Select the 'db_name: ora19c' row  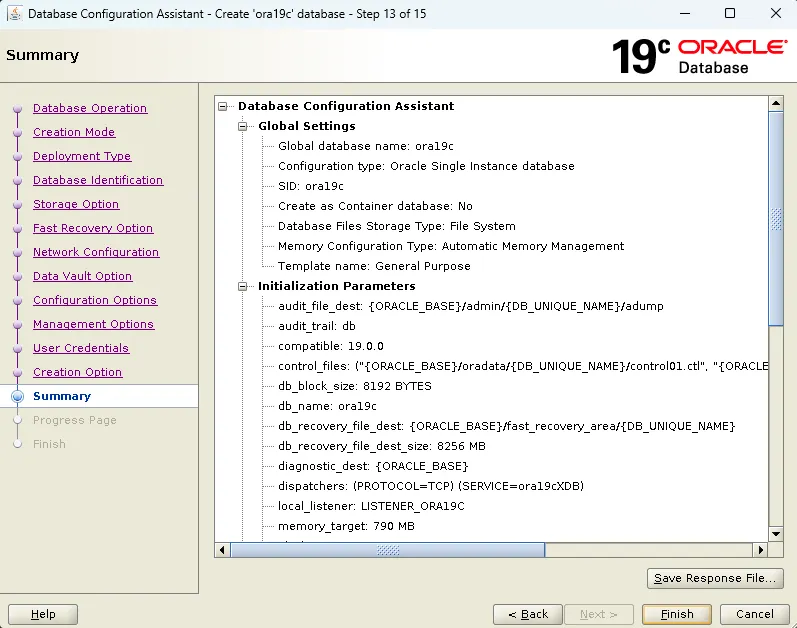pyautogui.click(x=327, y=406)
